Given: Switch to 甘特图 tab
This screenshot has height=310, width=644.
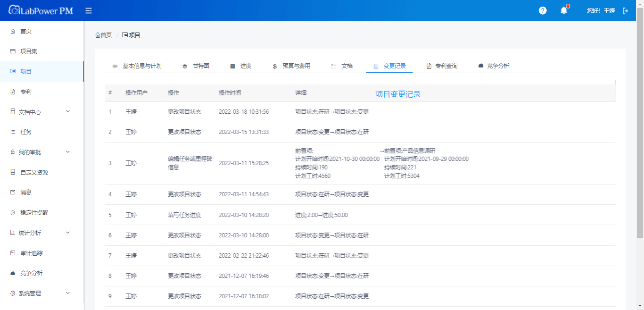Looking at the screenshot, I should click(x=196, y=66).
